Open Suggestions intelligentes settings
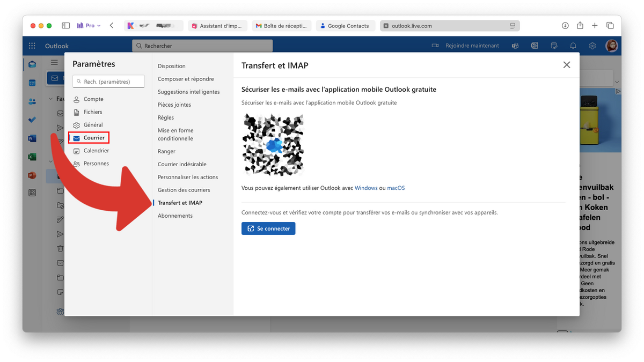The width and height of the screenshot is (644, 362). coord(189,92)
